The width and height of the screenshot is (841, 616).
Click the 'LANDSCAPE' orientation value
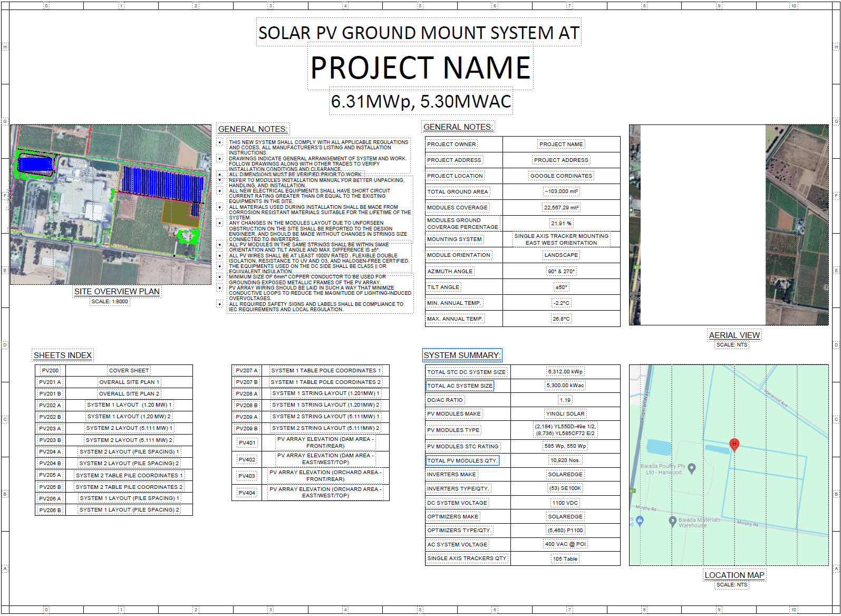[561, 255]
